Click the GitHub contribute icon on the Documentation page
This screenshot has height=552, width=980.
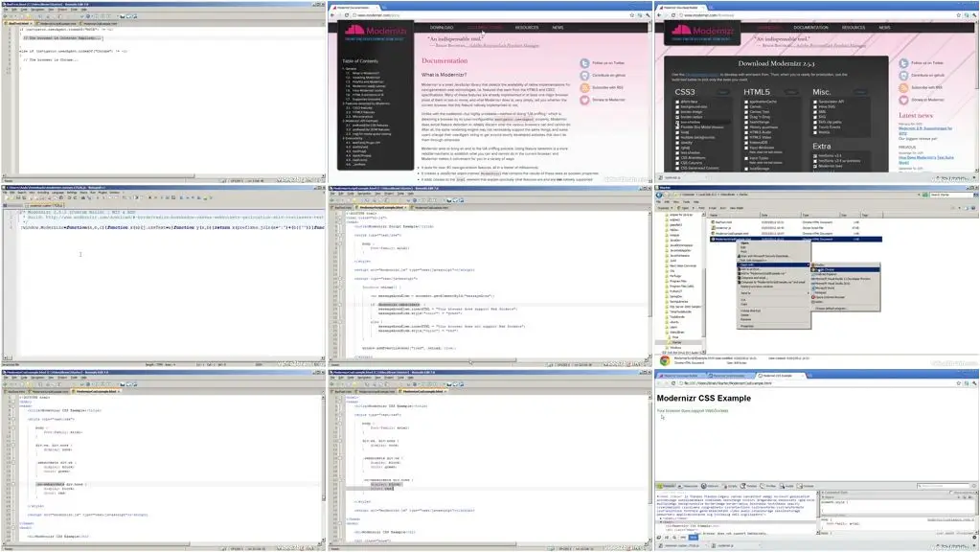(x=584, y=75)
